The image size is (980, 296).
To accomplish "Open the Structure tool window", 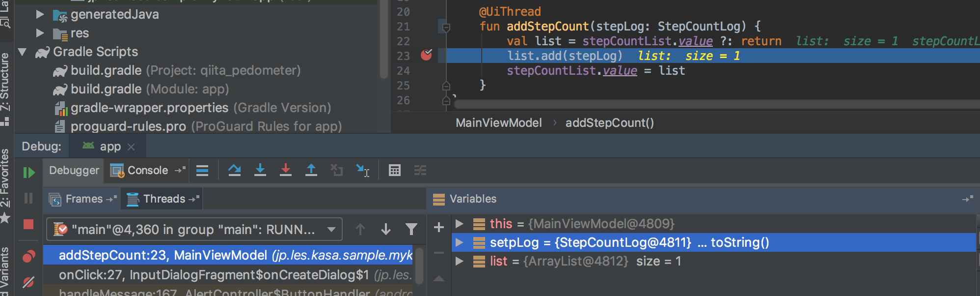I will 5,89.
